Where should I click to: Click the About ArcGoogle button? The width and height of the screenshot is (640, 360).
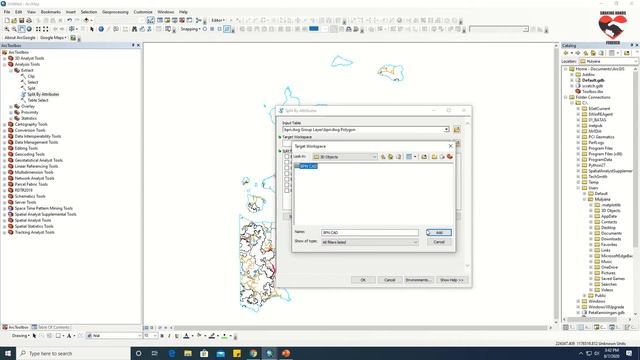click(x=20, y=38)
